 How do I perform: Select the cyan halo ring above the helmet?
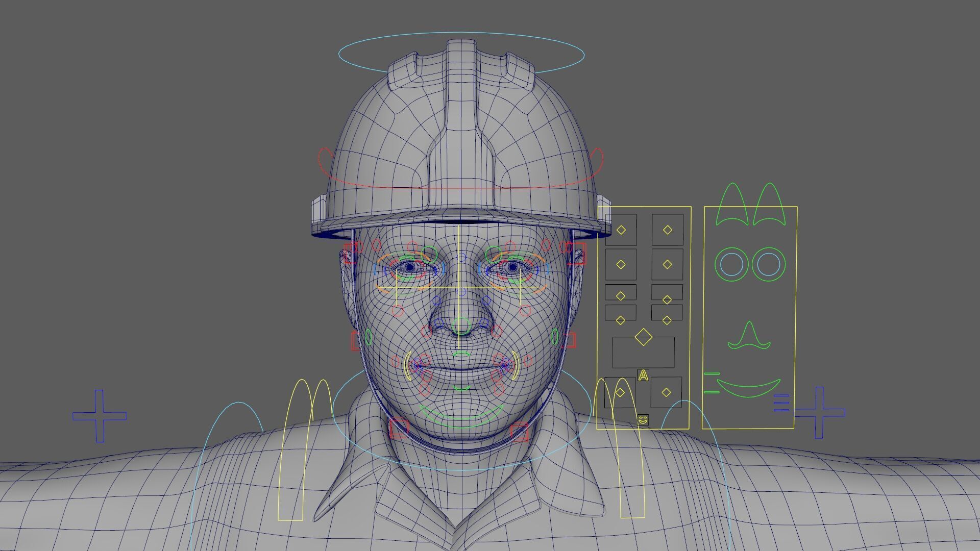point(461,54)
